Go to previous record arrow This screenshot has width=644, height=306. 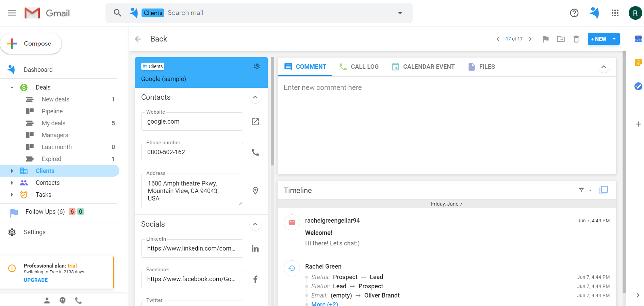498,39
